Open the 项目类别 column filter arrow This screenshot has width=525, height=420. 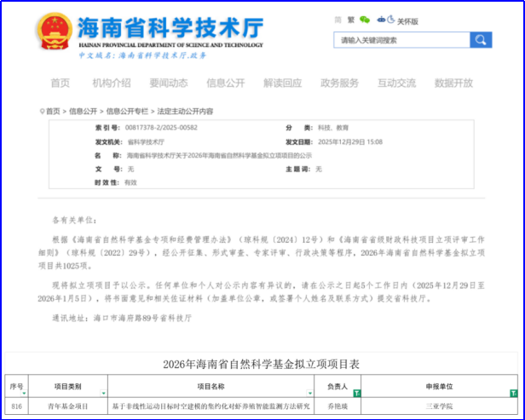click(102, 394)
